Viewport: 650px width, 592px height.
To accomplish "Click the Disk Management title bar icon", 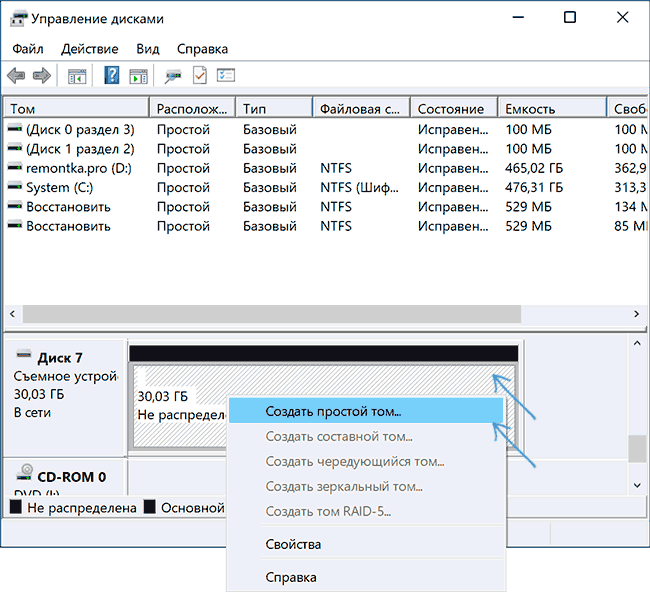I will (19, 19).
